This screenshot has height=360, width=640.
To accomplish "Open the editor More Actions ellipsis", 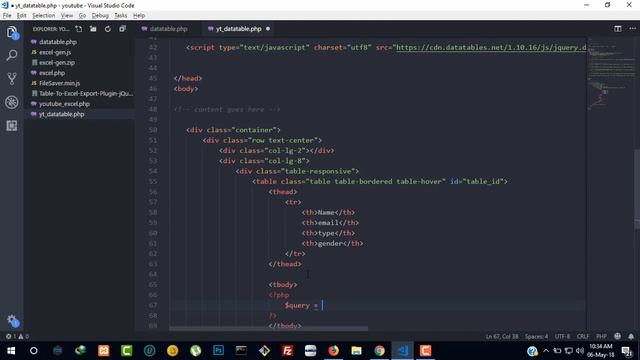I will click(x=632, y=29).
